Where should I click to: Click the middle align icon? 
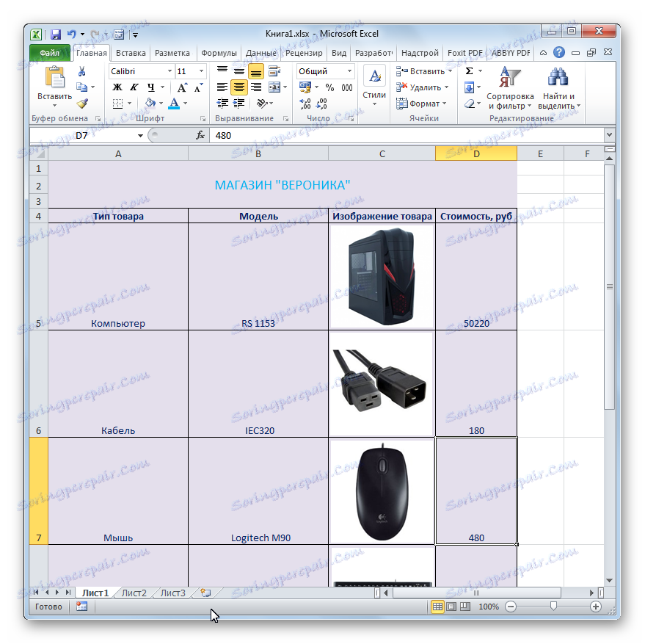pyautogui.click(x=239, y=71)
